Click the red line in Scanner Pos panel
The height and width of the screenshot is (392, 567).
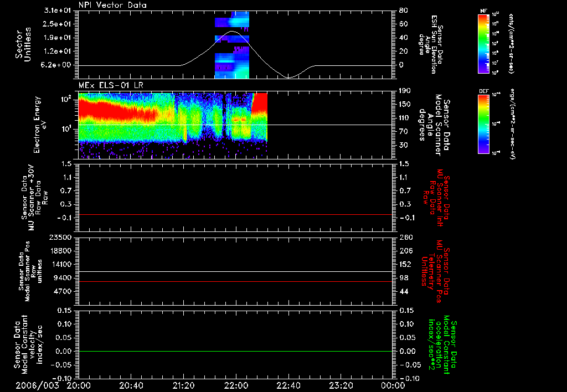point(235,281)
